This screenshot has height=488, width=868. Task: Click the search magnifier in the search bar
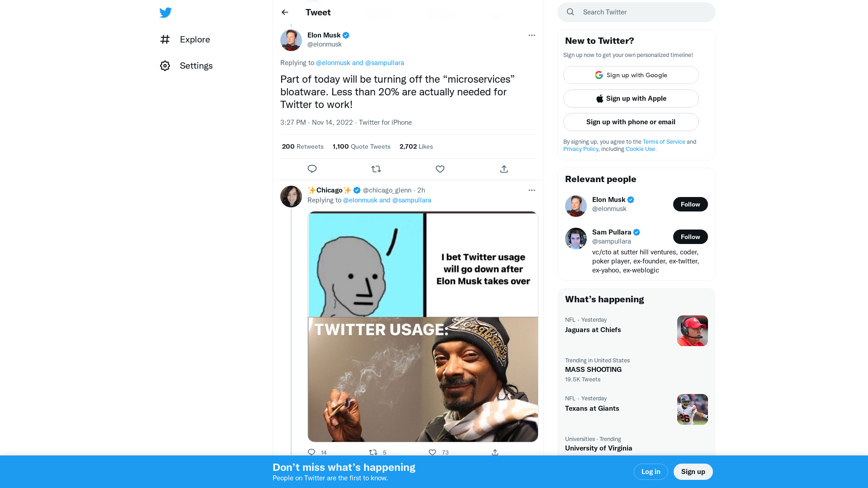click(570, 12)
